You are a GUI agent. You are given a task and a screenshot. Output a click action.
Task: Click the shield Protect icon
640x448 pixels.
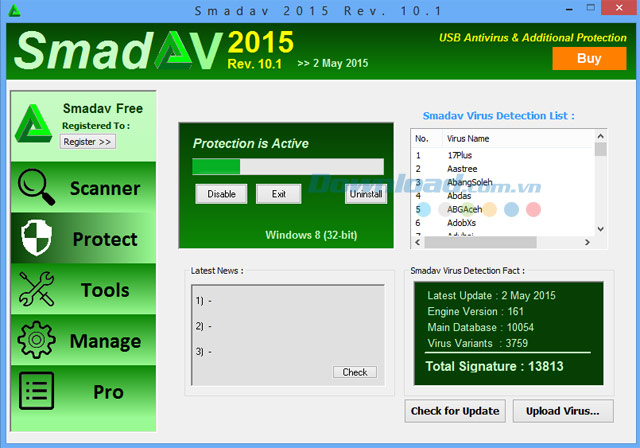(x=36, y=237)
